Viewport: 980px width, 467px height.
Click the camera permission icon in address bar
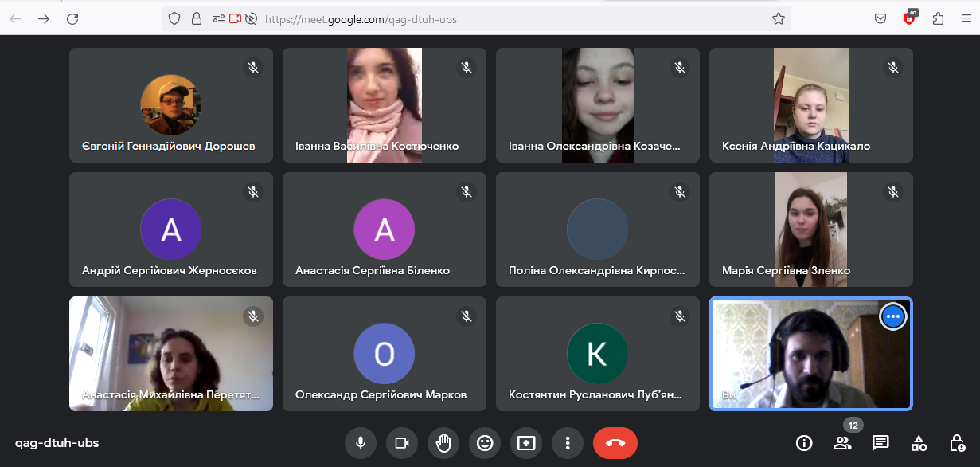click(235, 18)
